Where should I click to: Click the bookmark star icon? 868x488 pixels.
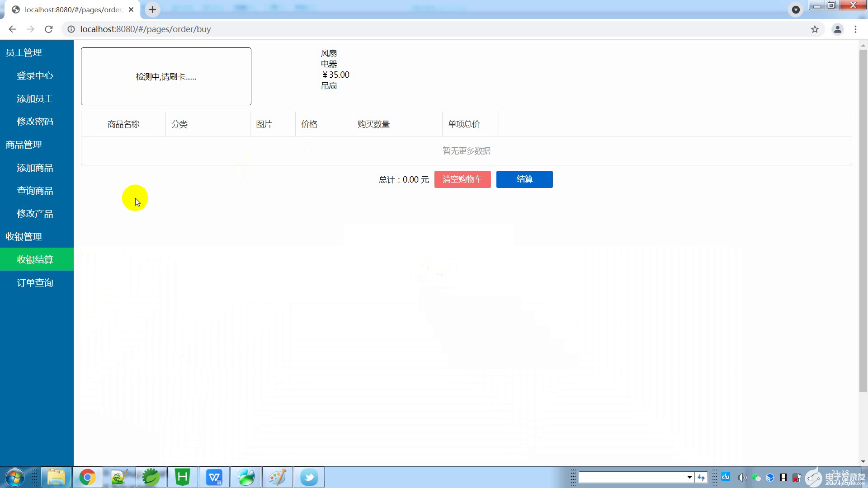pos(815,29)
